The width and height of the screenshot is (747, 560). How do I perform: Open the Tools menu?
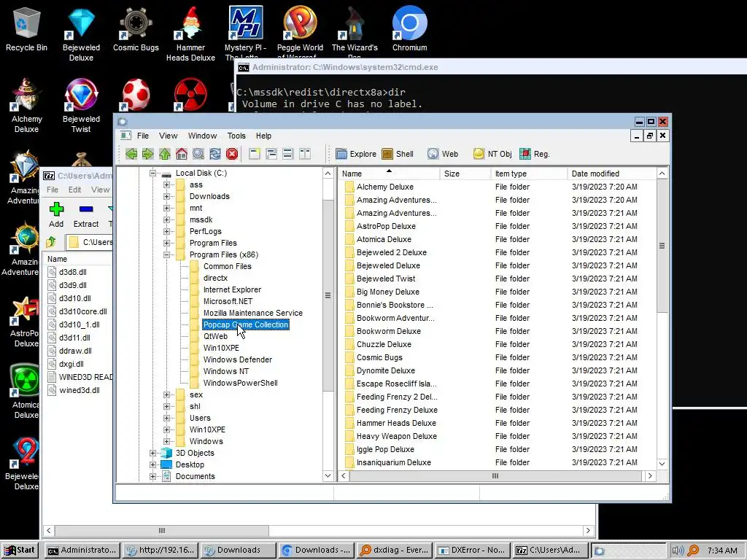[236, 136]
